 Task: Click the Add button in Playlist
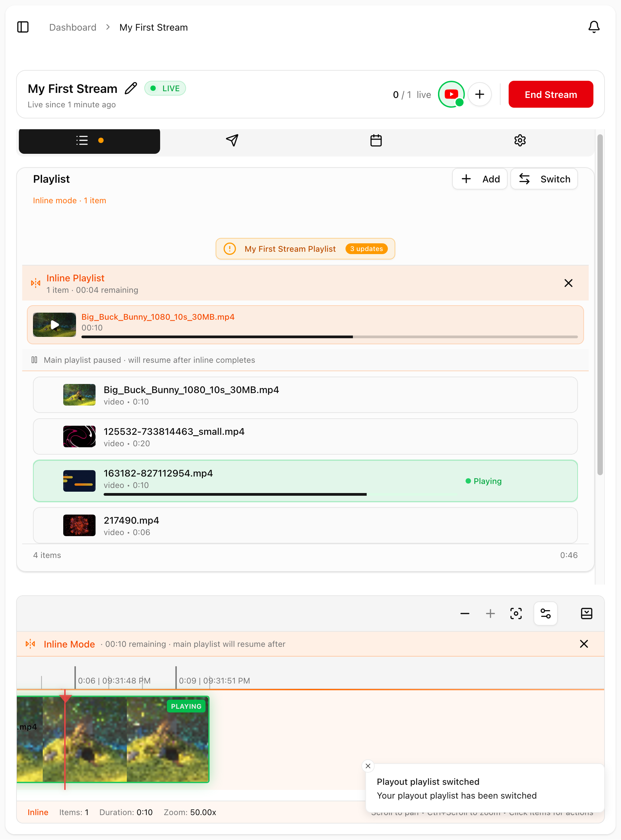click(x=480, y=179)
